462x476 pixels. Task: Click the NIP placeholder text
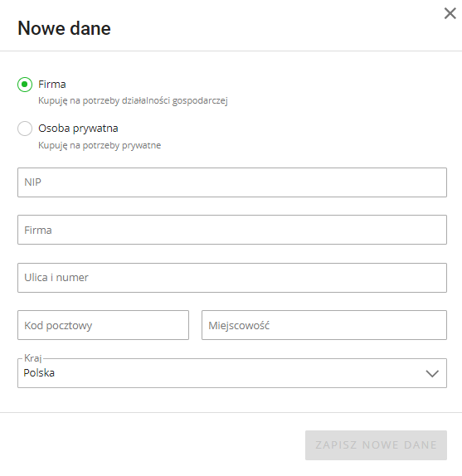33,182
